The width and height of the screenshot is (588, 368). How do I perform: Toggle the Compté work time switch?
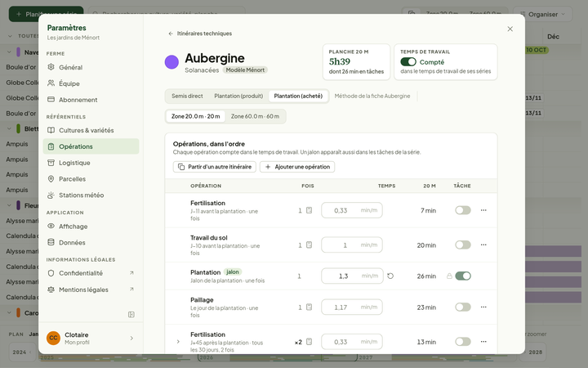[408, 61]
